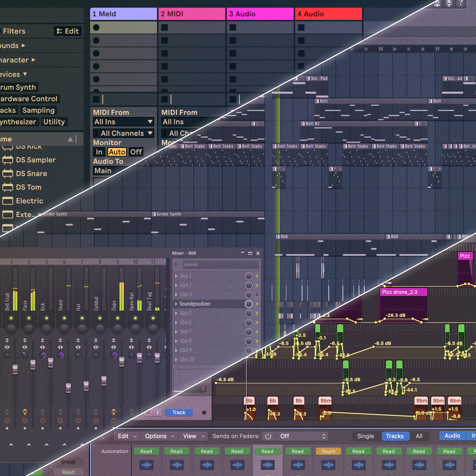Expand the Sounds filter group
Viewport: 476px width, 476px height.
click(23, 45)
